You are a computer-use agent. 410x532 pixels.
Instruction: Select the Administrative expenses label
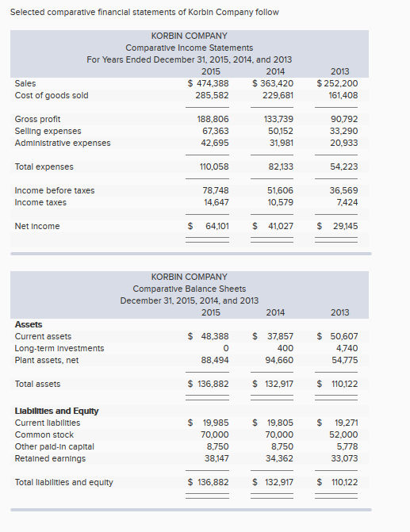(63, 143)
